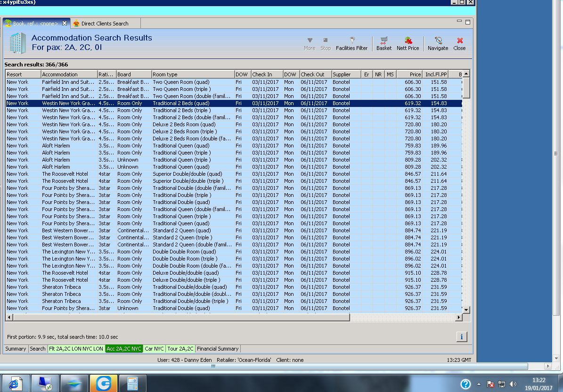563x392 pixels.
Task: Sort by the Check In column header
Action: pyautogui.click(x=267, y=74)
